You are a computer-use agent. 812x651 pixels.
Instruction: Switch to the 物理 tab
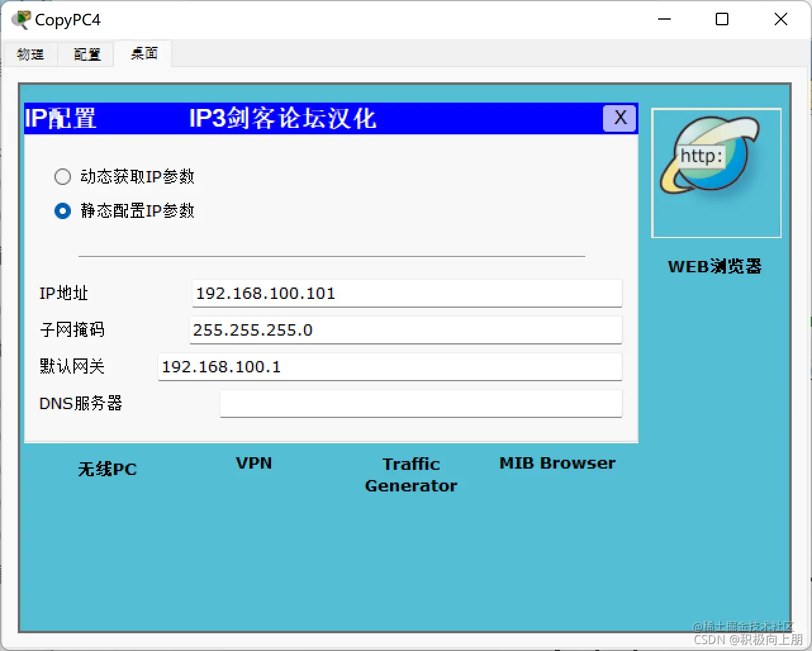tap(30, 54)
